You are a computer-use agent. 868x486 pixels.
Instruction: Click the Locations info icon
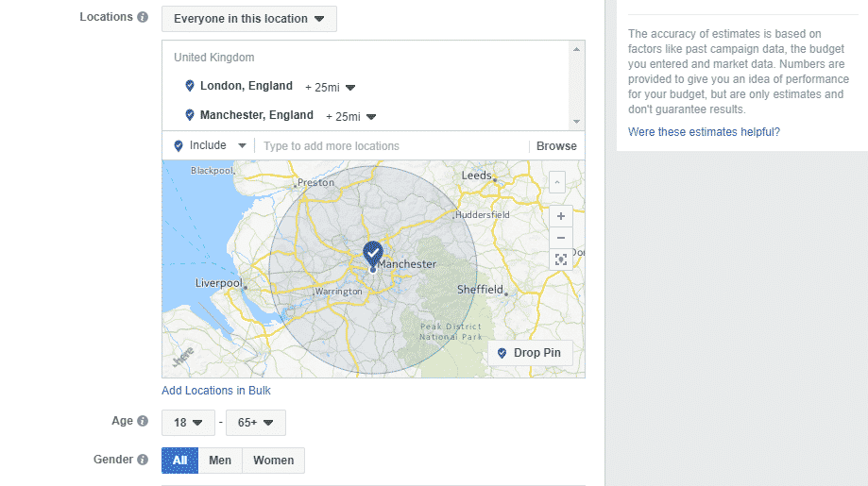click(143, 18)
